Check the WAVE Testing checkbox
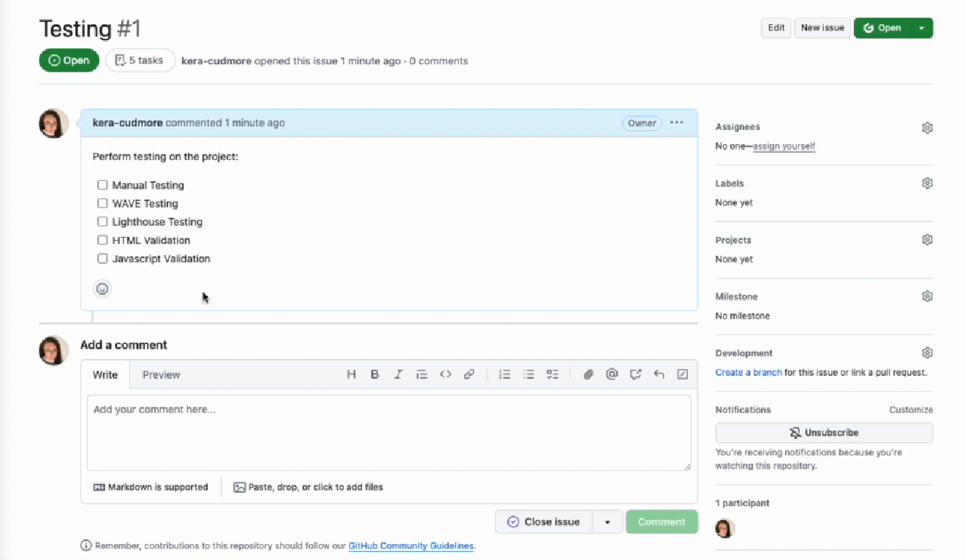 pos(102,203)
